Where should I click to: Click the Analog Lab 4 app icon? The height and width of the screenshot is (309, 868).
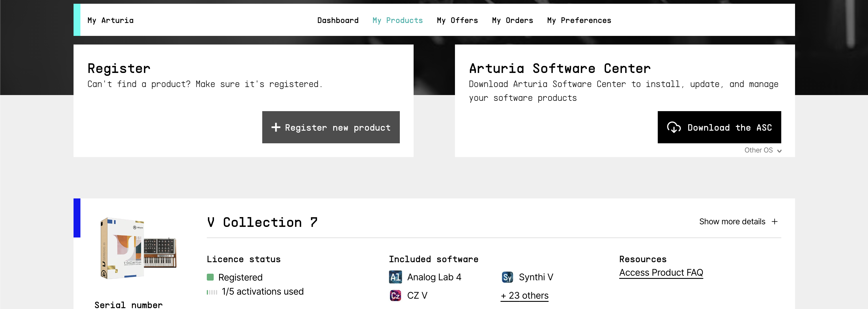point(395,277)
